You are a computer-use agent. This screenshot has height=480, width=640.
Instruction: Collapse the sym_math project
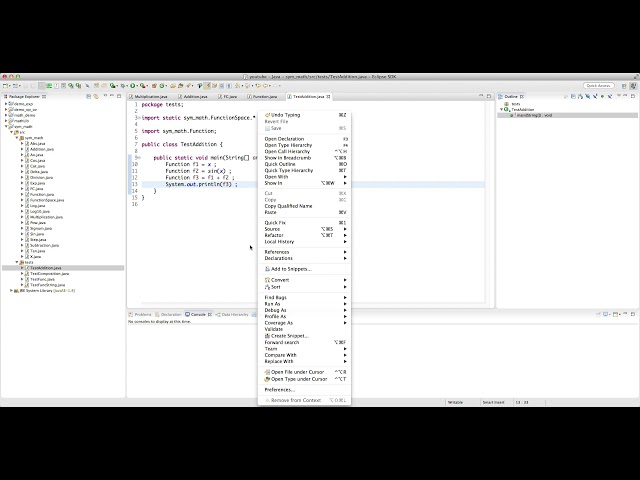tap(6, 127)
